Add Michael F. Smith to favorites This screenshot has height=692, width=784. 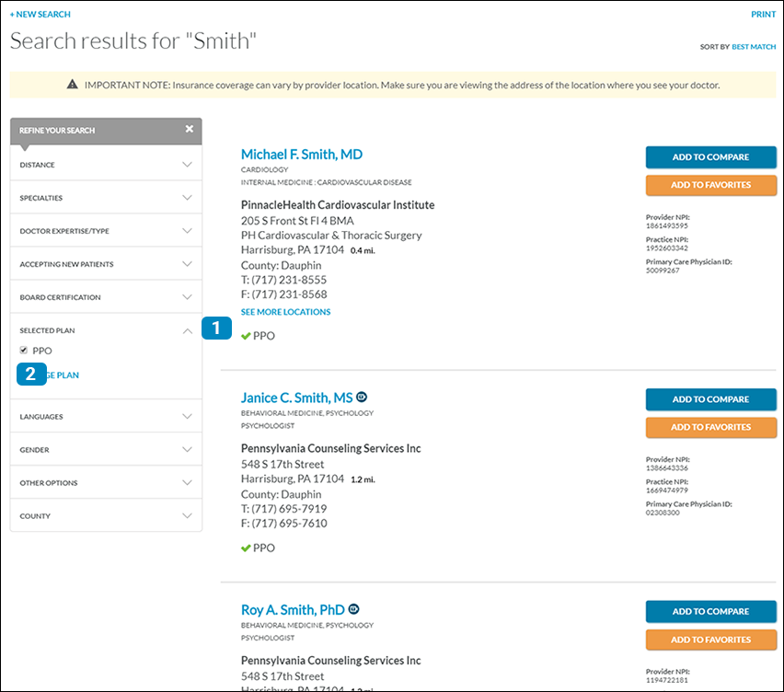tap(710, 185)
